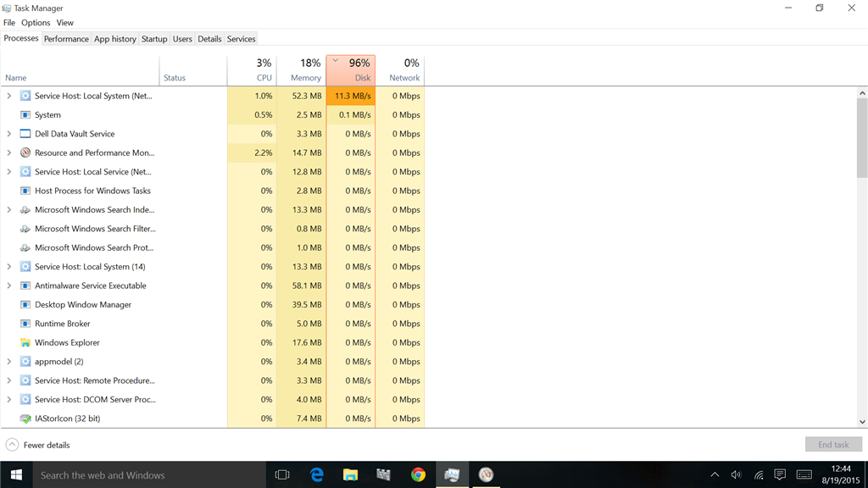Expand Service Host: Local System (14) group
868x488 pixels.
(8, 267)
